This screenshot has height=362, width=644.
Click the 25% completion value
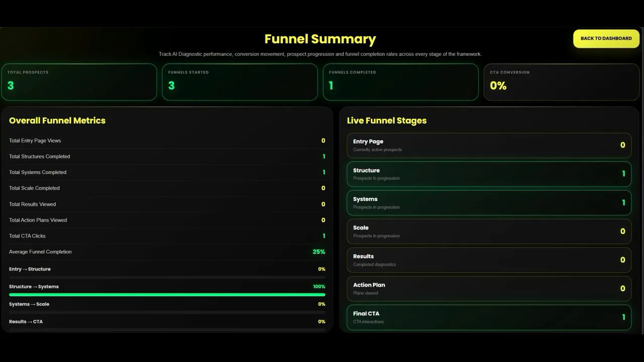coord(319,252)
